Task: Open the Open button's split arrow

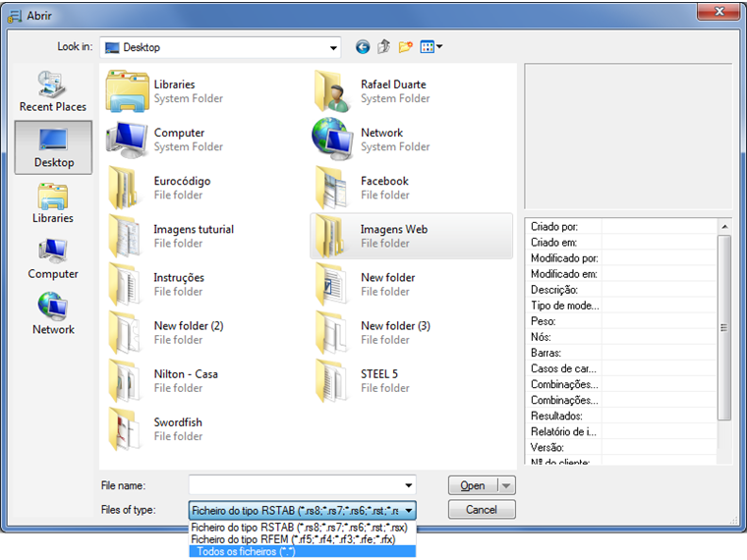Action: pyautogui.click(x=506, y=485)
